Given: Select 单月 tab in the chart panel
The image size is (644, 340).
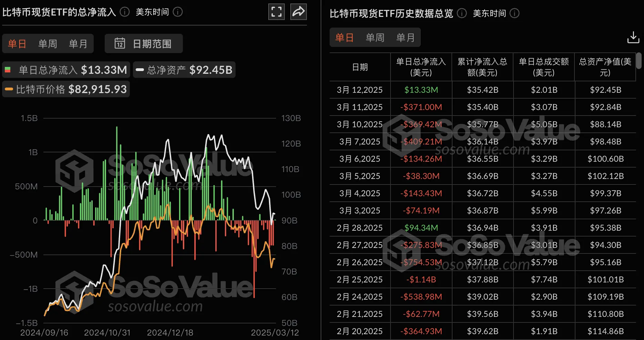Looking at the screenshot, I should 78,44.
